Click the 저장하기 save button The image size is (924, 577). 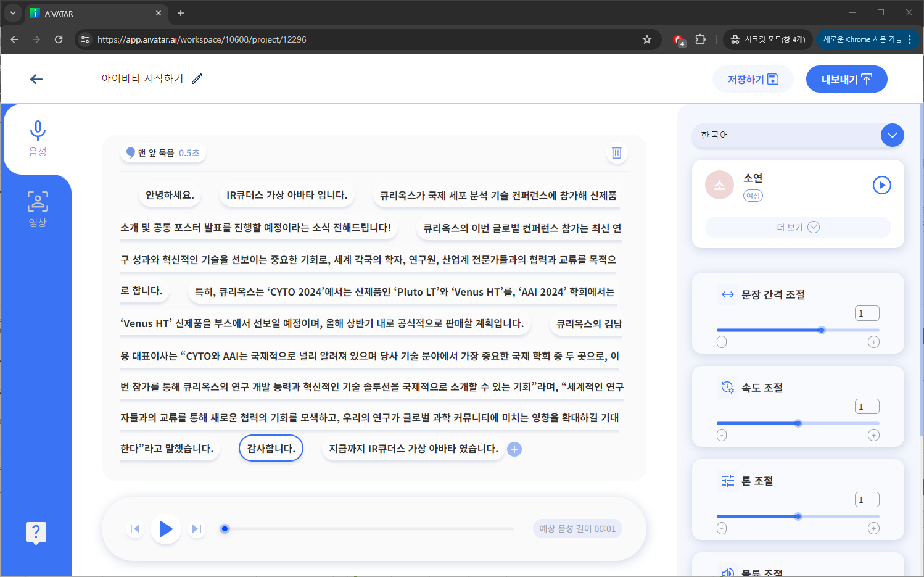pyautogui.click(x=753, y=79)
